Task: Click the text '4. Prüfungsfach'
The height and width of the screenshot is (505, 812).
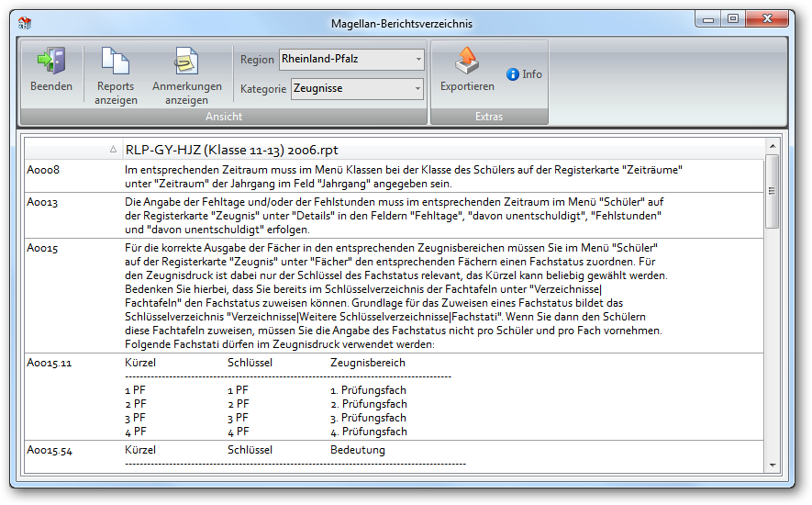Action: [x=369, y=432]
